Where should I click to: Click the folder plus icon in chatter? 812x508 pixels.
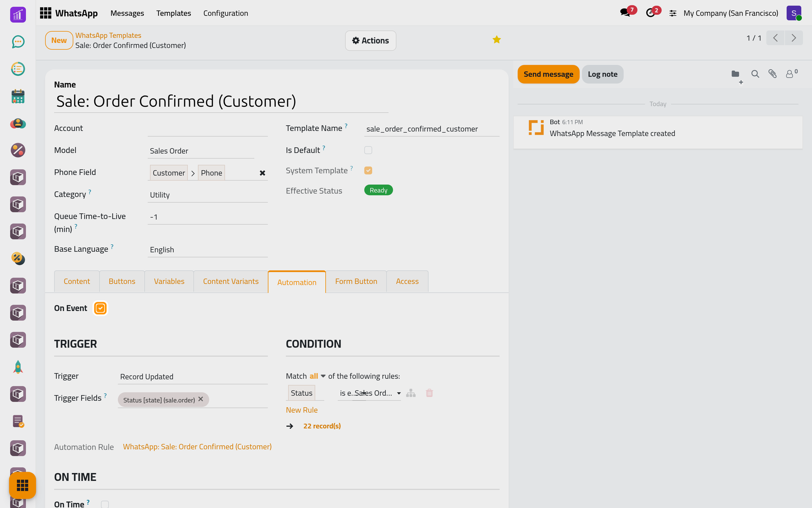pos(736,75)
